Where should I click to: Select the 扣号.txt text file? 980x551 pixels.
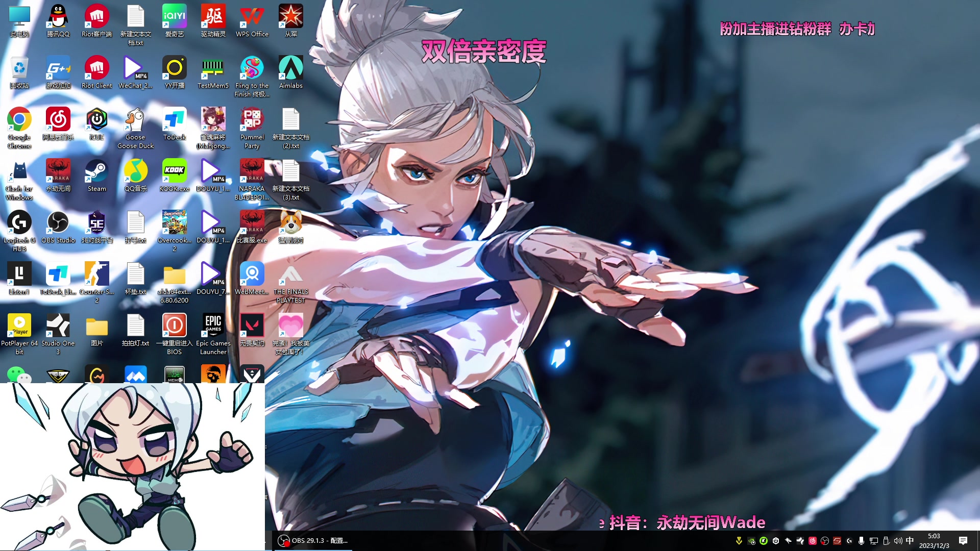click(x=136, y=227)
